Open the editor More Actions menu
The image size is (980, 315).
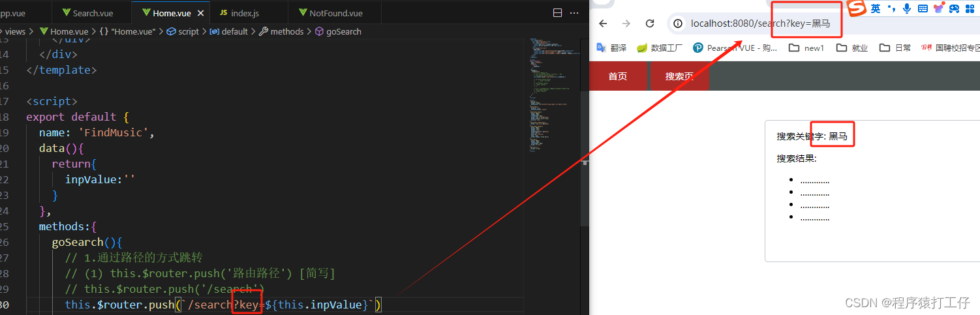point(574,13)
